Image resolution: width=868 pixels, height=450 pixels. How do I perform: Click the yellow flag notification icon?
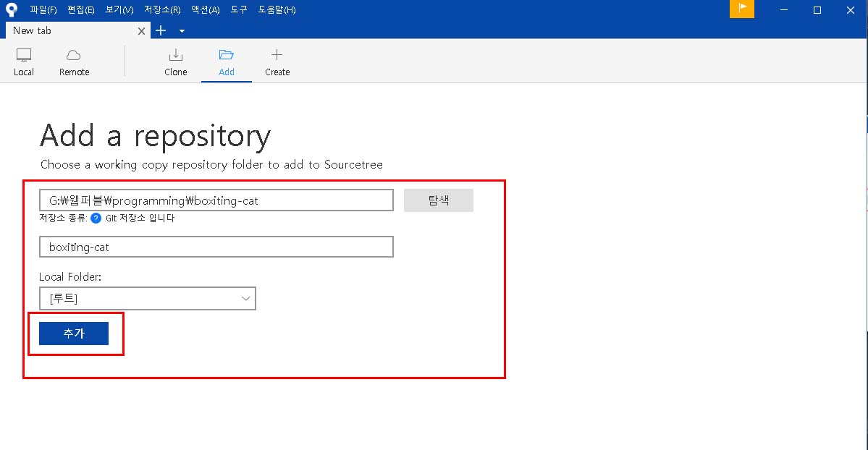tap(742, 9)
